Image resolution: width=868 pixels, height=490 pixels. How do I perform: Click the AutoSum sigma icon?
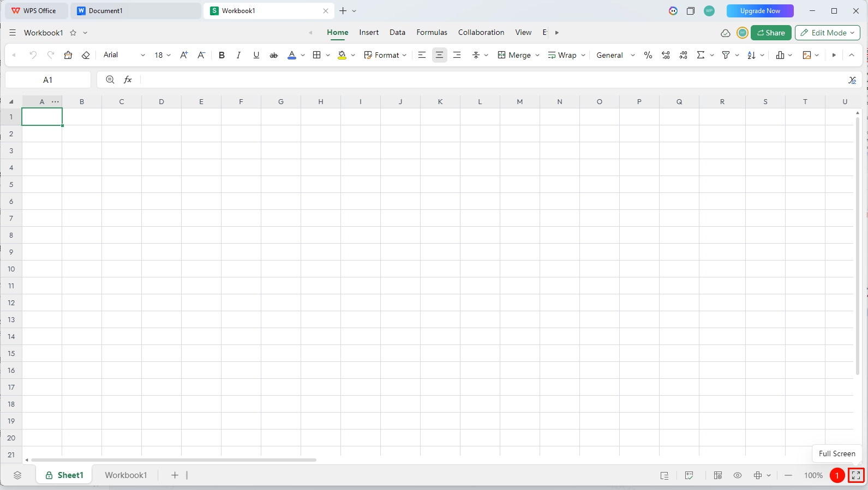(x=701, y=55)
